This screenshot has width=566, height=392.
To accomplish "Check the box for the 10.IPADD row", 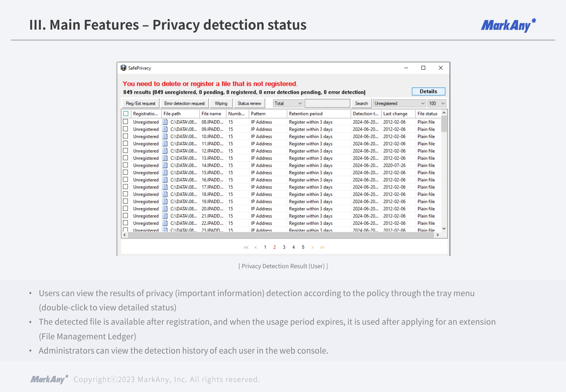I will [x=125, y=136].
